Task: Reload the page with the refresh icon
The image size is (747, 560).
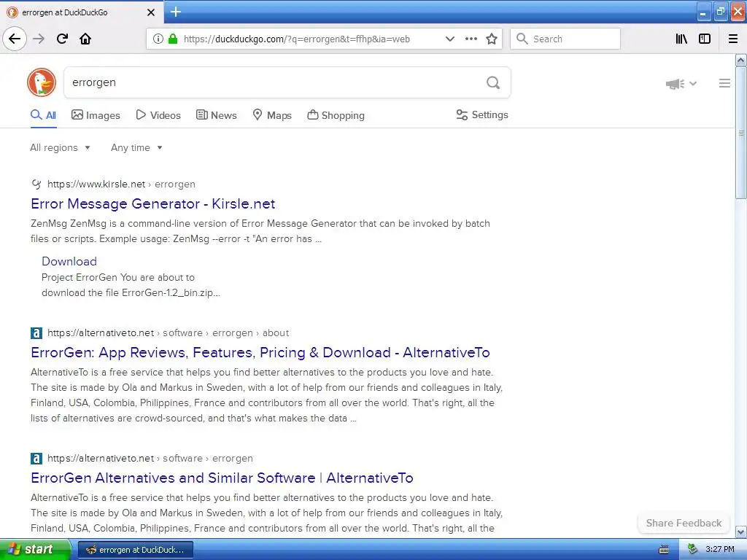Action: (x=63, y=39)
